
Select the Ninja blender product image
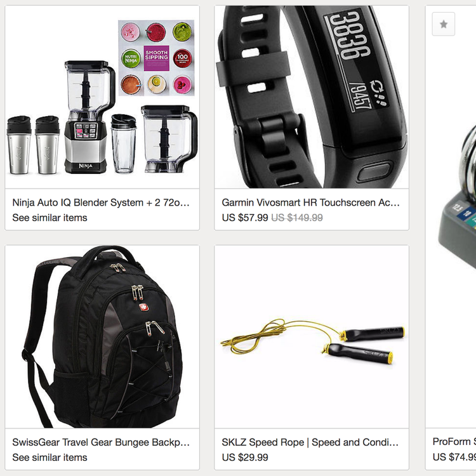tap(102, 97)
